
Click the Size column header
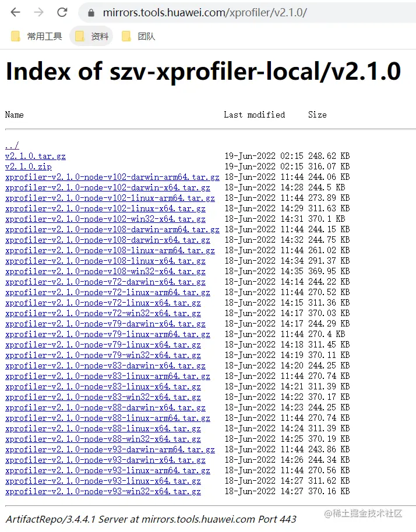point(317,115)
